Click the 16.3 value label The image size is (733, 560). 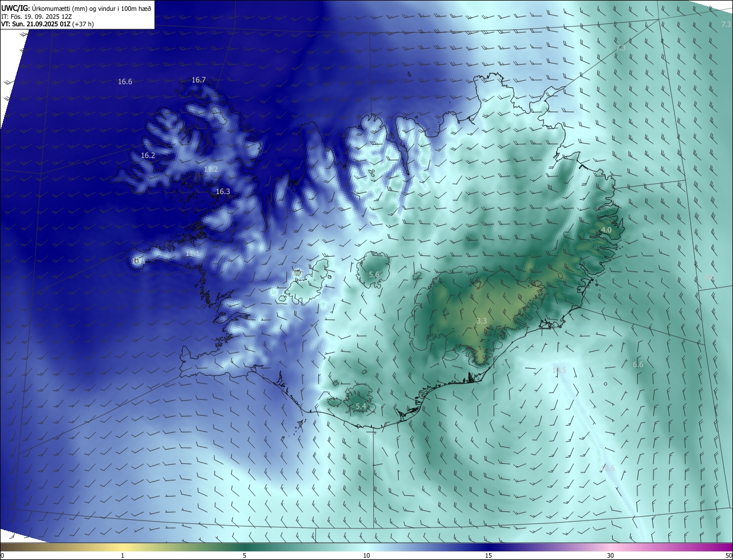[x=223, y=192]
